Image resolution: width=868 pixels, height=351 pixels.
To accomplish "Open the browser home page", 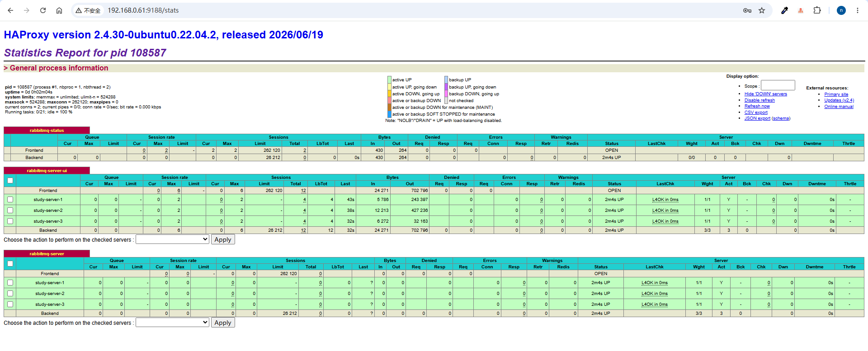I will coord(59,10).
